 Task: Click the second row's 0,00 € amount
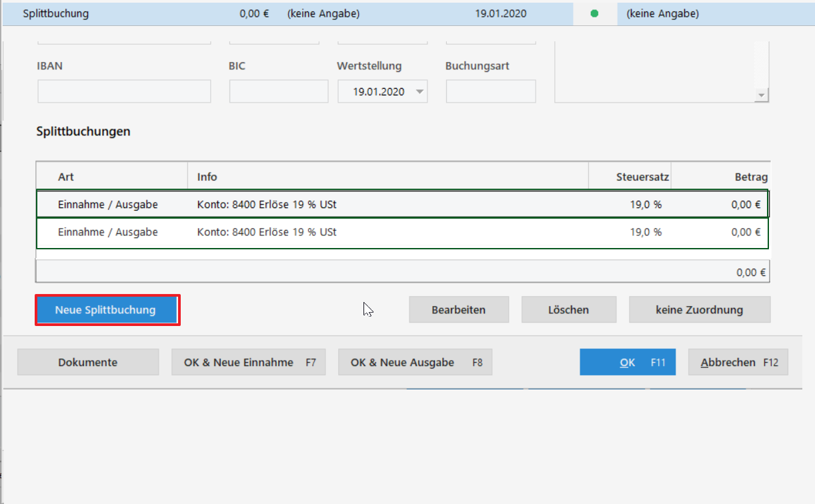point(746,232)
